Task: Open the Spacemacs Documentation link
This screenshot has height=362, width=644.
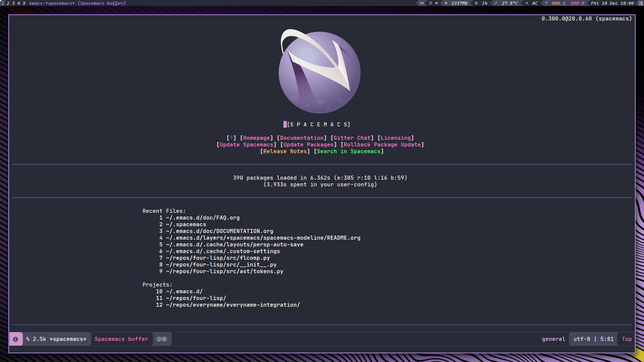Action: click(301, 138)
